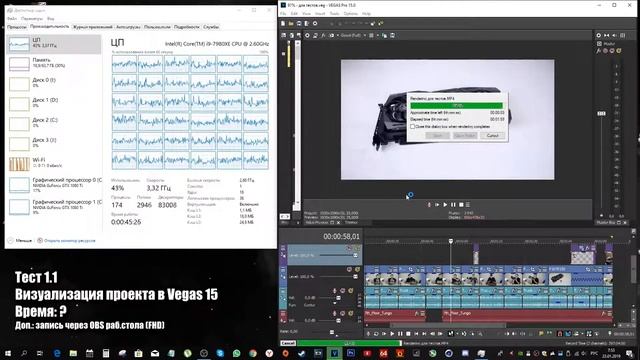Click Stop in timeline transport bar
The height and width of the screenshot is (360, 640).
408,333
